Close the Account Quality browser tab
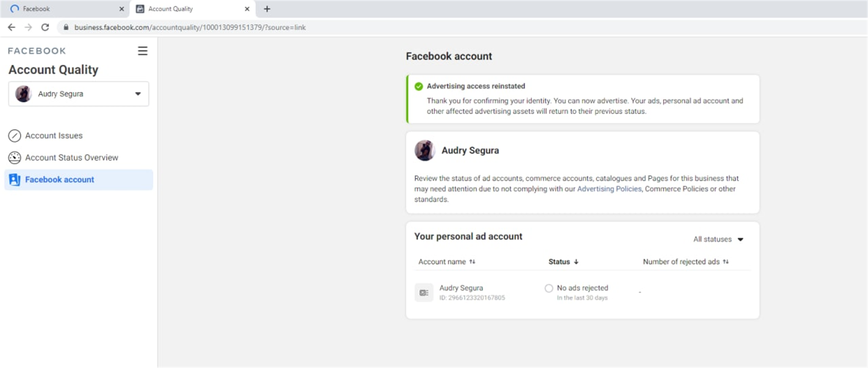Viewport: 868px width, 368px height. pos(247,9)
